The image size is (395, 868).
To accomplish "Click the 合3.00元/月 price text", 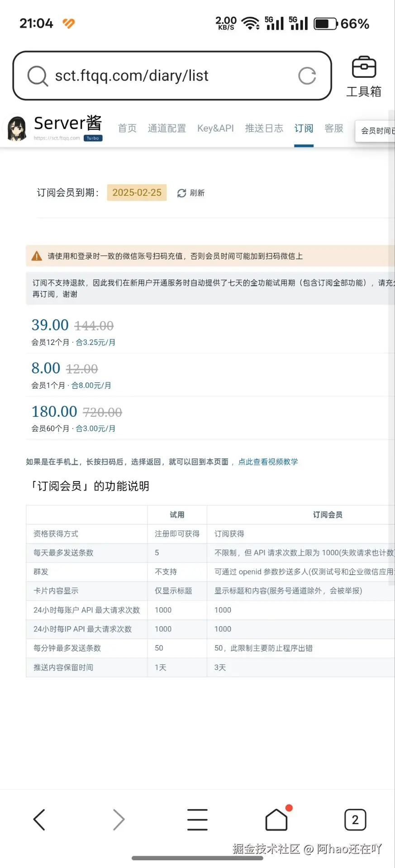I will click(x=95, y=429).
